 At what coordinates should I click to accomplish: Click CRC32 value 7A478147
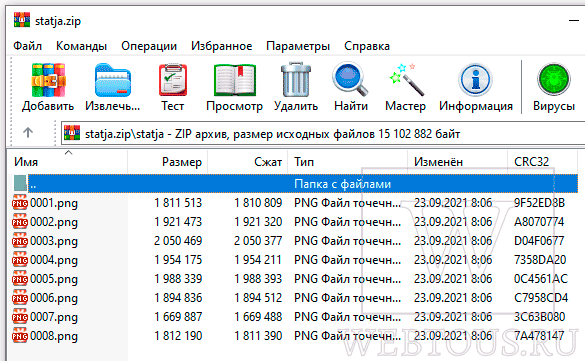(539, 336)
